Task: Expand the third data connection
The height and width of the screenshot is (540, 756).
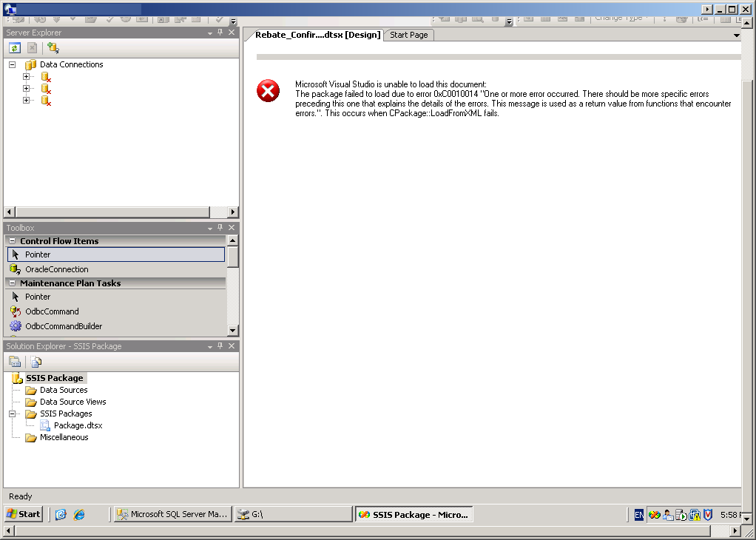Action: click(x=26, y=101)
